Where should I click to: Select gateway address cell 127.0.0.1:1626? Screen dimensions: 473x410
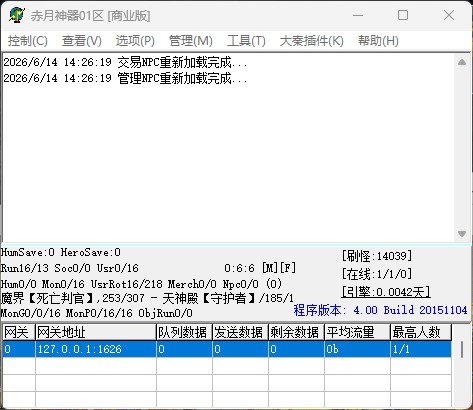click(x=96, y=349)
